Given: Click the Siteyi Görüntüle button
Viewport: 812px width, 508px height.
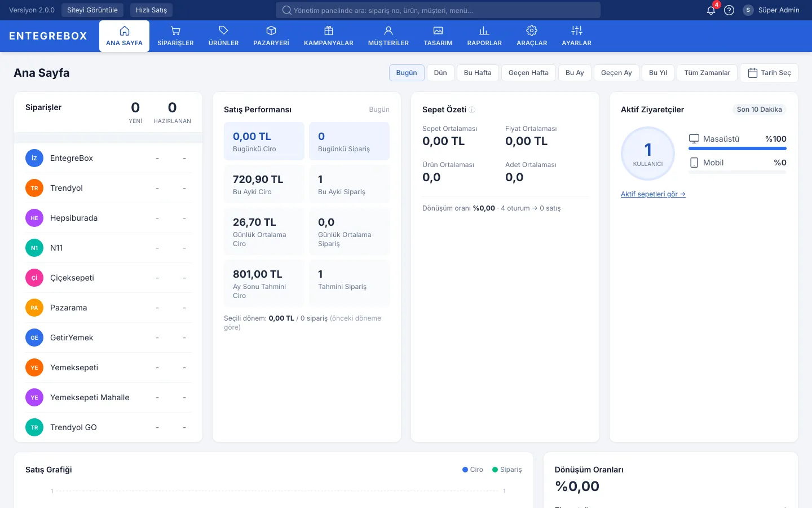Looking at the screenshot, I should [92, 10].
